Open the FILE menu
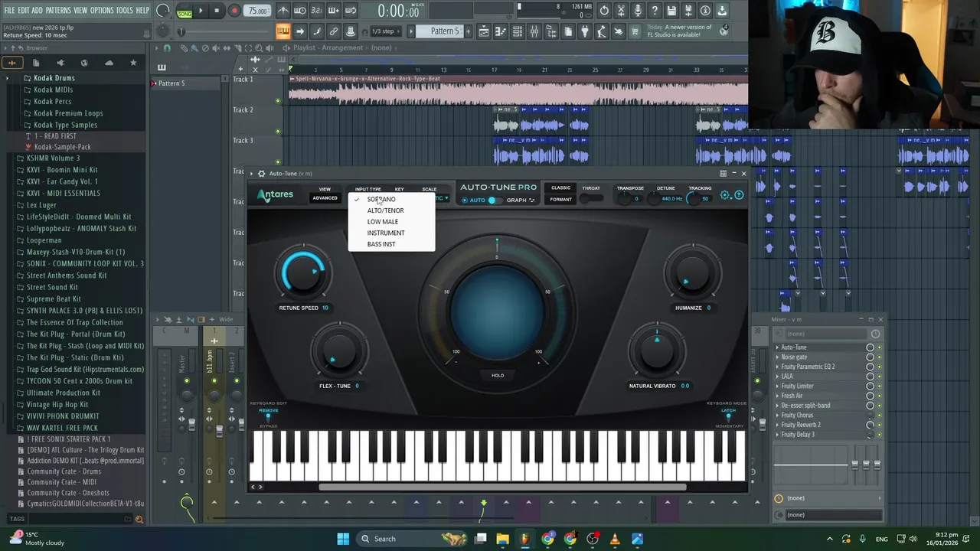Screen dimensions: 980x551 (x=10, y=11)
